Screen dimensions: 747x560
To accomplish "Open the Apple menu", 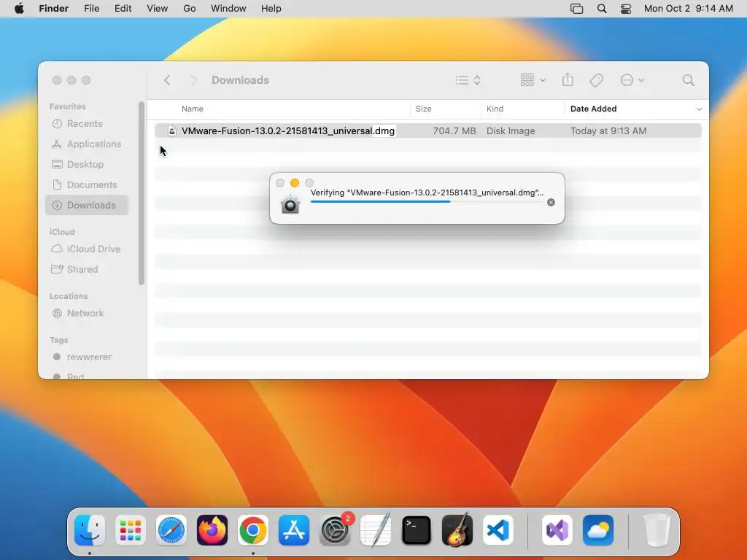I will pos(19,9).
